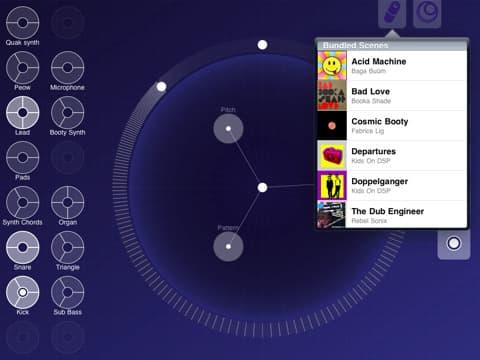Click the Acid Machine smiley thumbnail
480x360 pixels.
tap(332, 66)
